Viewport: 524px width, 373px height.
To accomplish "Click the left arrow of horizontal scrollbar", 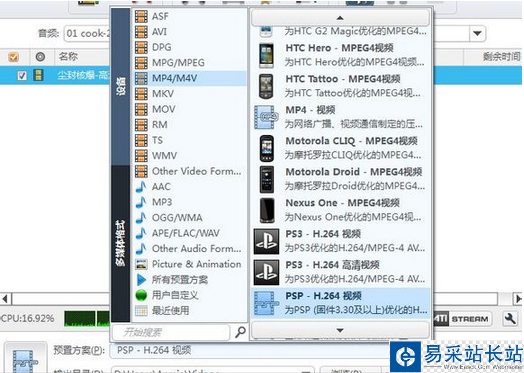I will (5, 298).
